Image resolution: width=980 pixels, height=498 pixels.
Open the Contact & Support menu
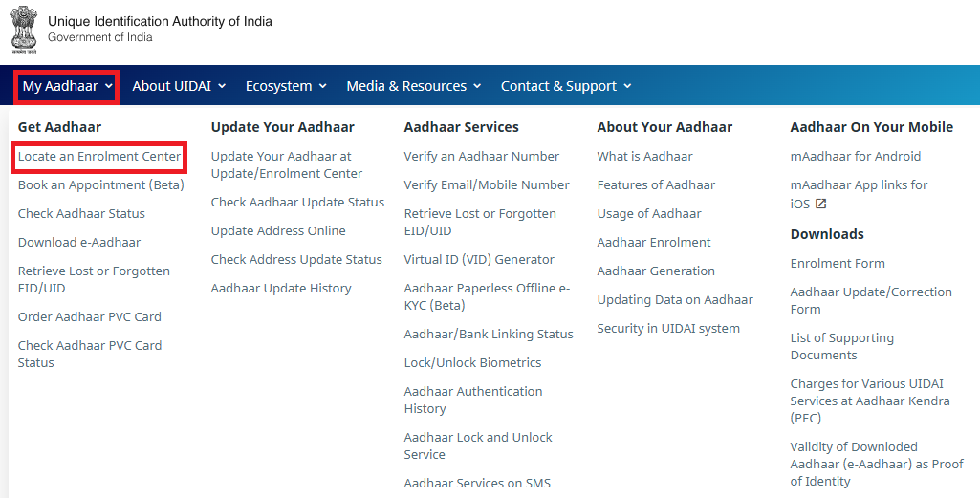566,86
